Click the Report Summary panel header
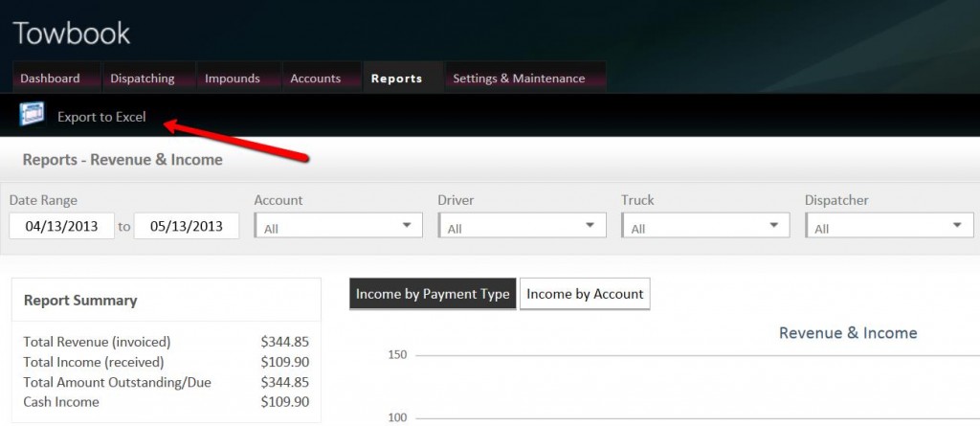Viewport: 980px width, 426px height. pos(80,301)
